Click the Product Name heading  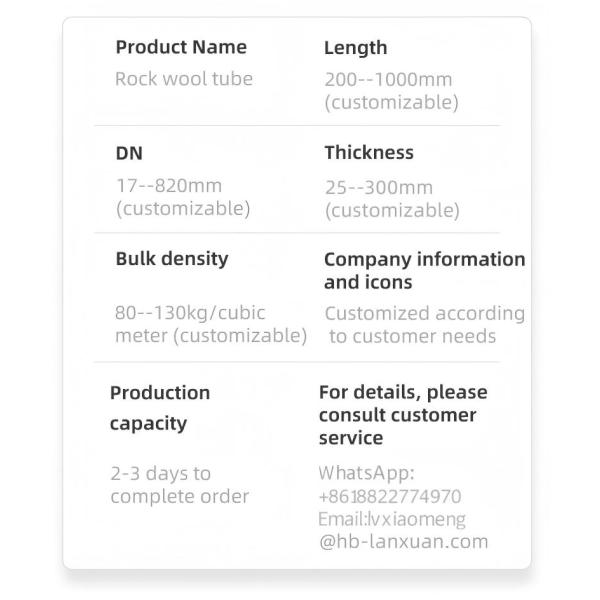point(181,47)
